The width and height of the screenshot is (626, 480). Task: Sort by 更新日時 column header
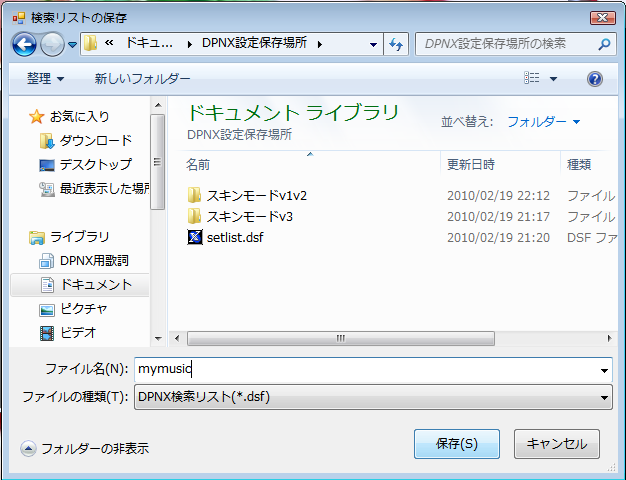(x=470, y=165)
